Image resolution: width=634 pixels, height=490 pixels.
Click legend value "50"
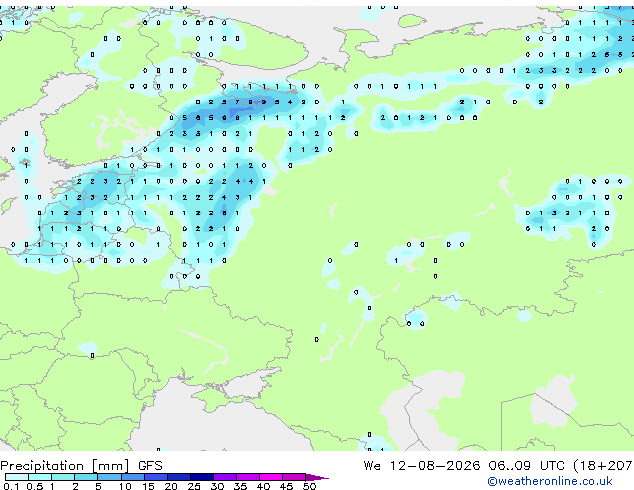(309, 486)
